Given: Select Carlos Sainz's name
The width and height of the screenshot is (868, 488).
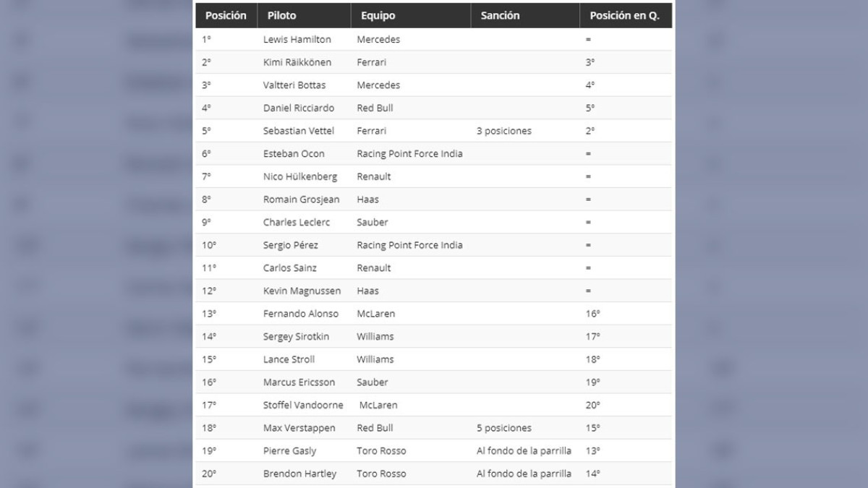Looking at the screenshot, I should pos(290,268).
